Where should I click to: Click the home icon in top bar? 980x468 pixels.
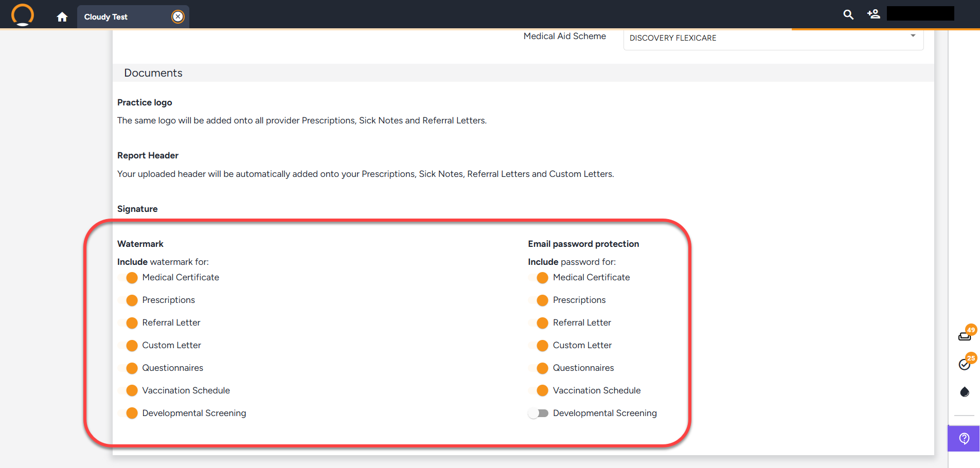(62, 17)
